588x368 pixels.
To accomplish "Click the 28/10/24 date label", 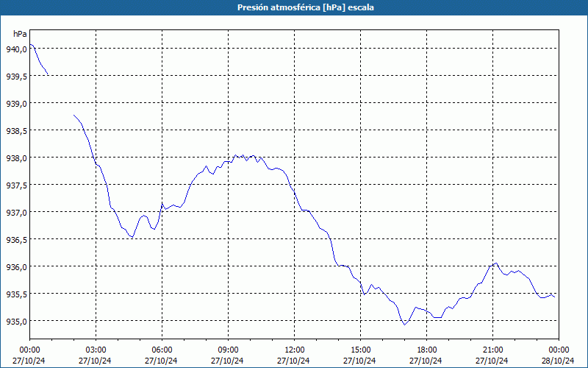I will tap(558, 361).
